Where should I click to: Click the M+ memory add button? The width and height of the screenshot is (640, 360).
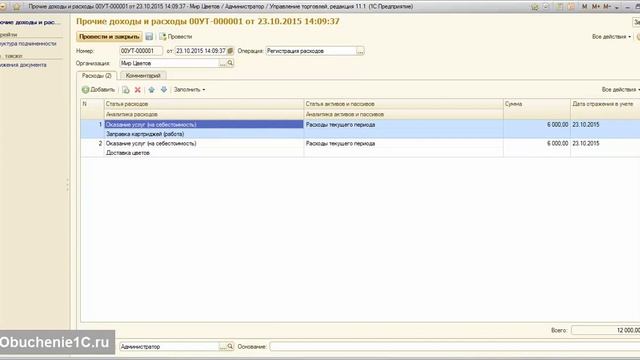(596, 7)
